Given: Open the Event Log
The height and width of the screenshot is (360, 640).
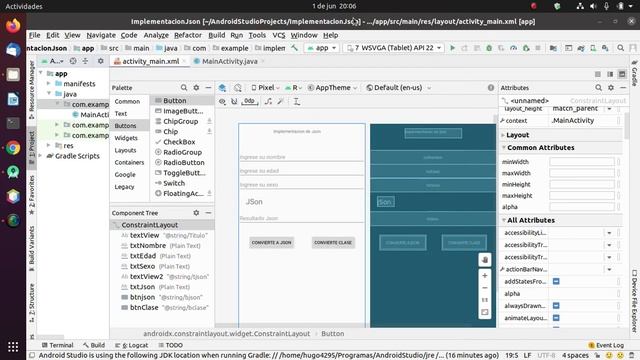Looking at the screenshot, I should (x=606, y=345).
